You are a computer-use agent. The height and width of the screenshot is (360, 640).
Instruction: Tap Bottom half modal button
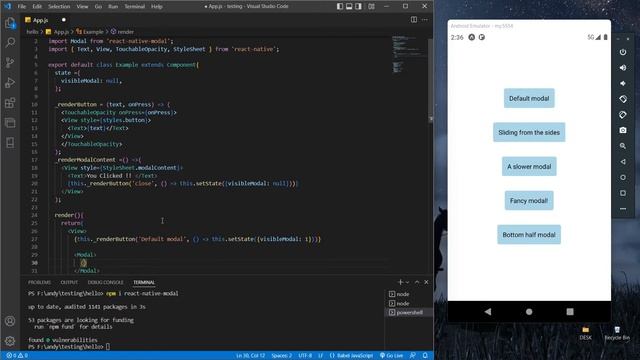(x=529, y=235)
